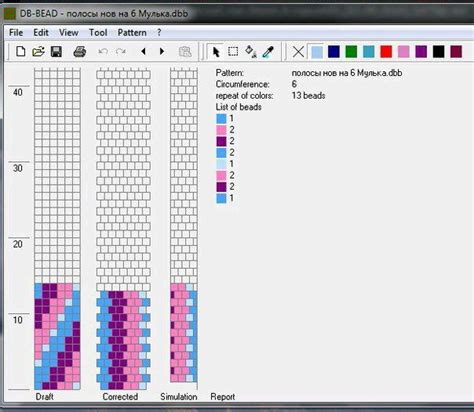Click row marker 10 on ruler
This screenshot has width=474, height=412.
18,320
